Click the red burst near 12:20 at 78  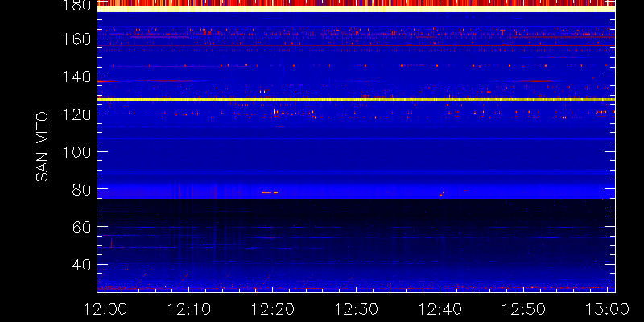pyautogui.click(x=270, y=192)
